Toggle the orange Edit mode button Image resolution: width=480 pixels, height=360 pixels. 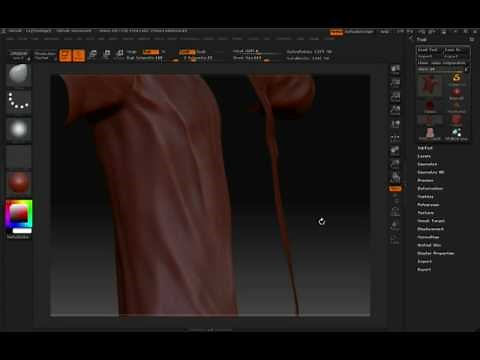click(65, 55)
